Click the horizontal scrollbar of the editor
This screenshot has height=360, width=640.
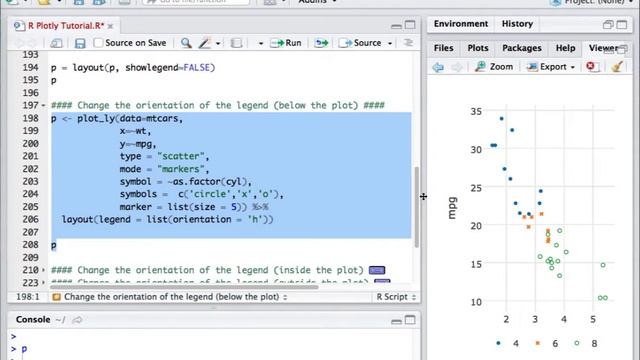[184, 287]
